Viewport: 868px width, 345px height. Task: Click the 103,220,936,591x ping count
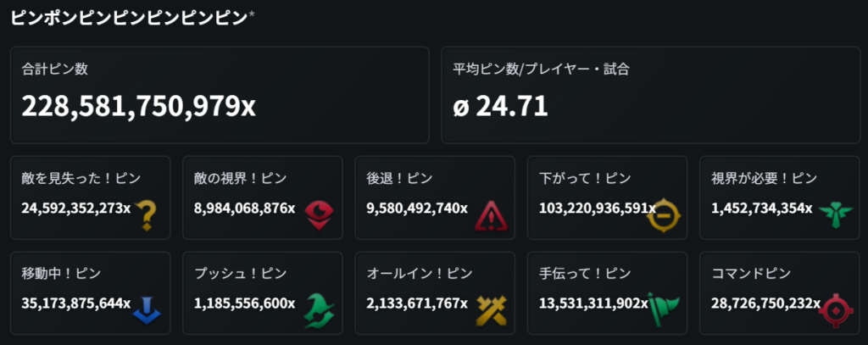coord(597,208)
